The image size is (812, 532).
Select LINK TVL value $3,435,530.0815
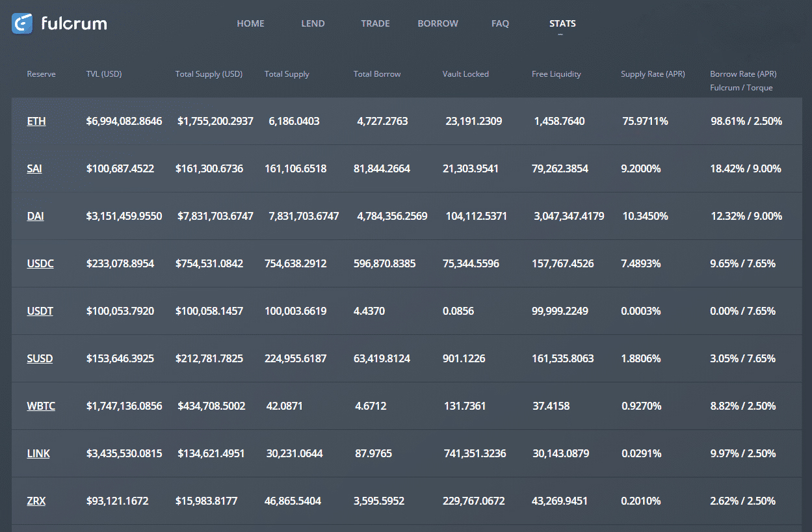click(x=124, y=453)
